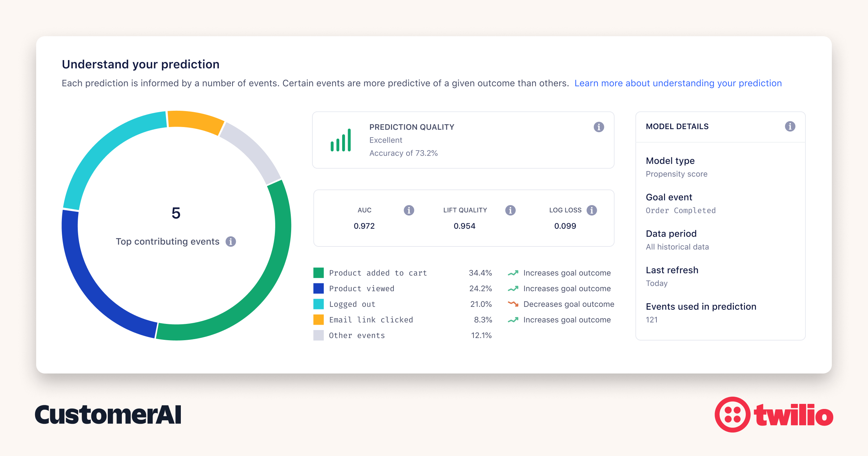Click the info icon beside AUC
This screenshot has width=868, height=456.
409,210
